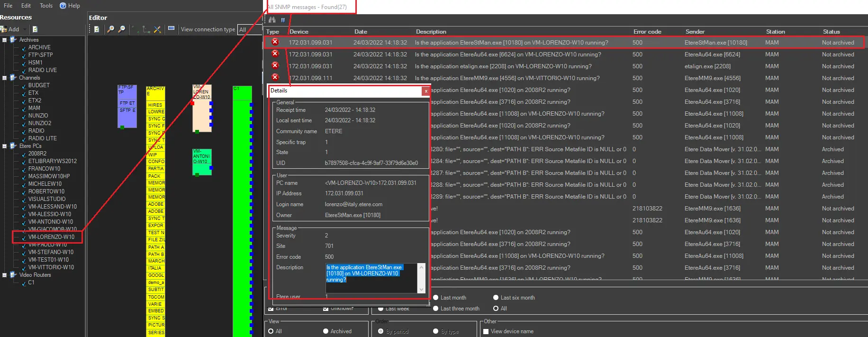Click the zoom out magnifier in Editor toolbar
The image size is (868, 337).
pos(122,29)
